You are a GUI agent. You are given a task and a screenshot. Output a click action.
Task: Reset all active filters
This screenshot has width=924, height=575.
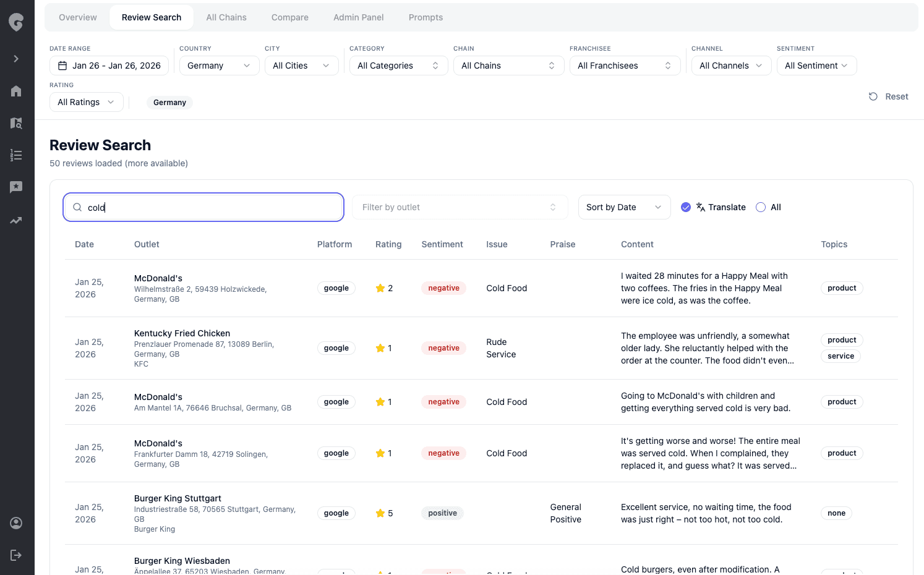888,96
